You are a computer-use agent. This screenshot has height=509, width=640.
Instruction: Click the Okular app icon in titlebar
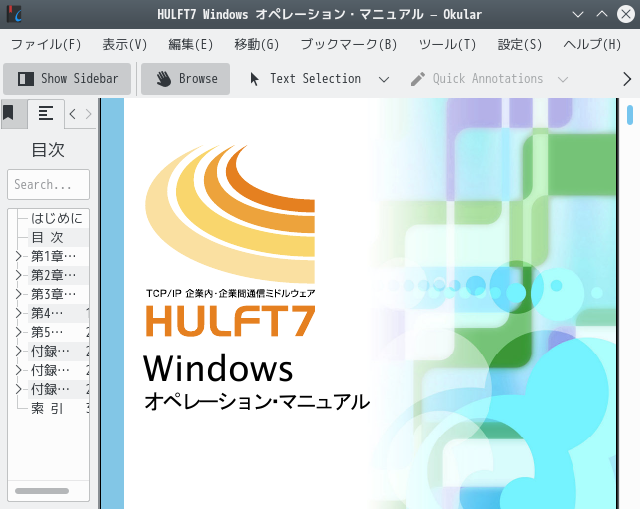15,14
